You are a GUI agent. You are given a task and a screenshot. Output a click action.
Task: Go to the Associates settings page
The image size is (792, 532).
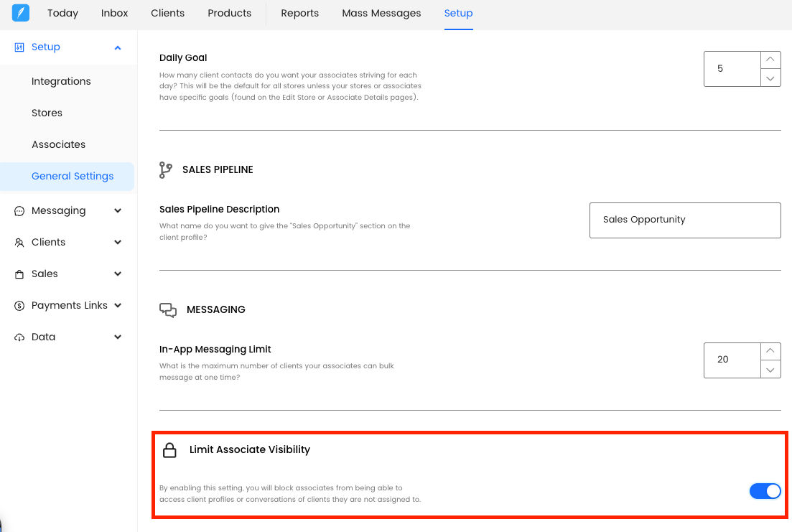tap(58, 144)
